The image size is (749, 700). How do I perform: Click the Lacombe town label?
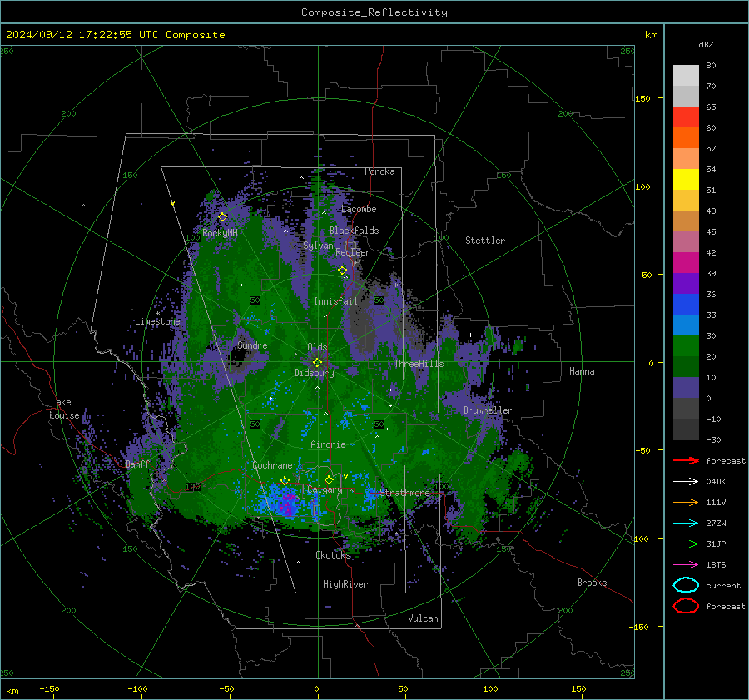pos(359,209)
